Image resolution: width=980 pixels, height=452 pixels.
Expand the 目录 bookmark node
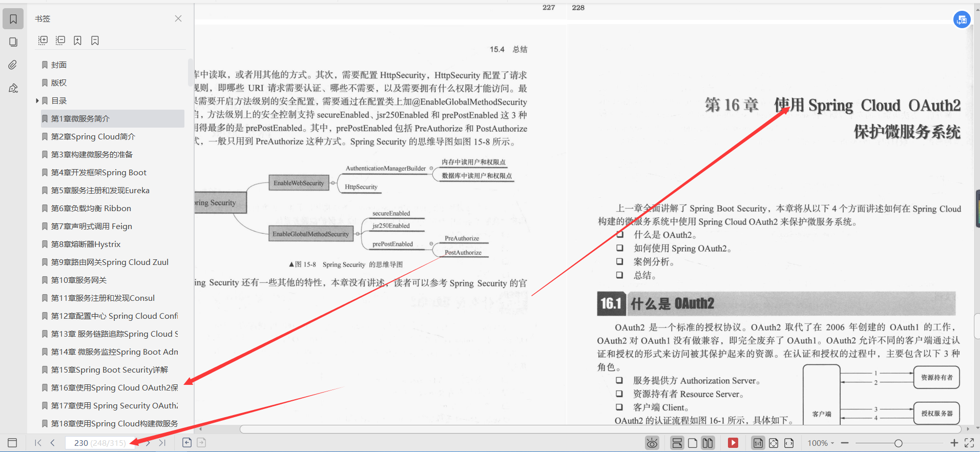pyautogui.click(x=37, y=100)
